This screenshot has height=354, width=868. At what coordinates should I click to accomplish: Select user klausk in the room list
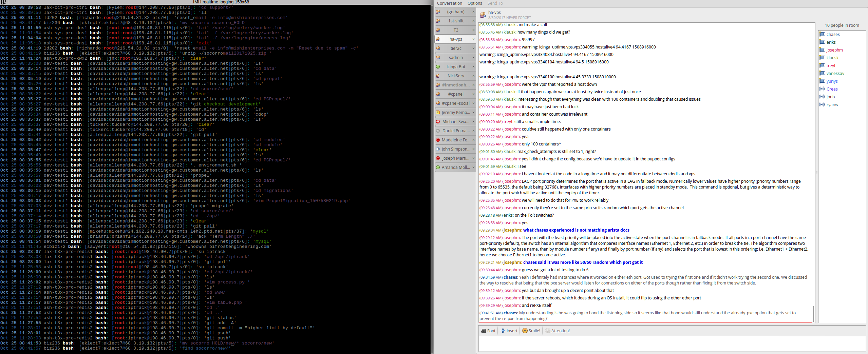pos(832,58)
